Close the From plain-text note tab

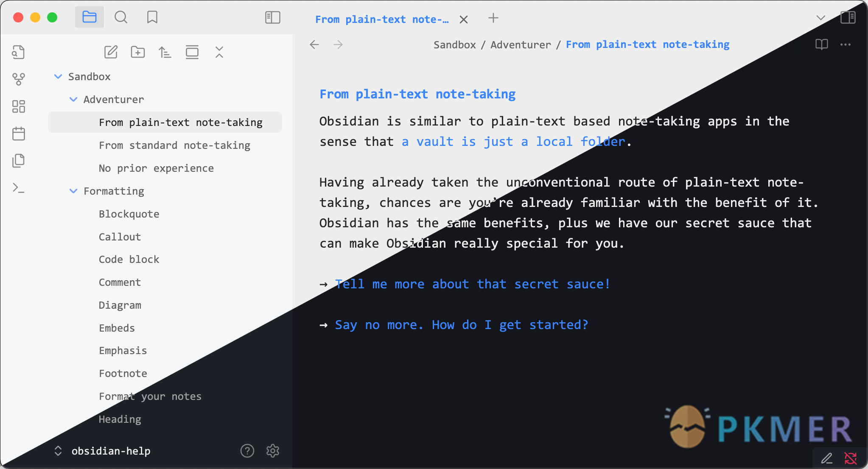(x=464, y=19)
